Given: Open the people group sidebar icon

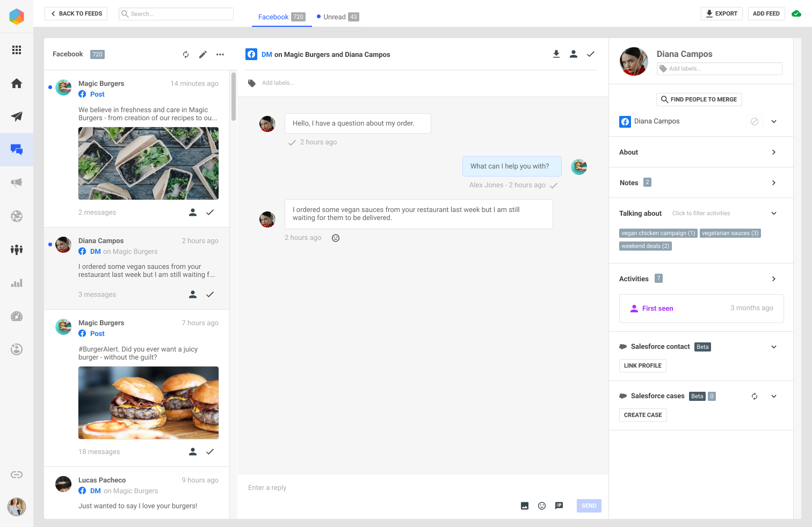Looking at the screenshot, I should (x=17, y=250).
